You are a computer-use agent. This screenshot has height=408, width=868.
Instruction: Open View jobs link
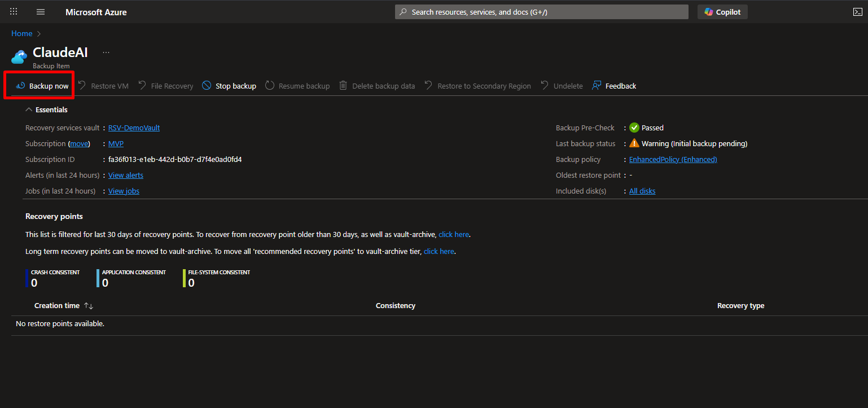pyautogui.click(x=124, y=191)
